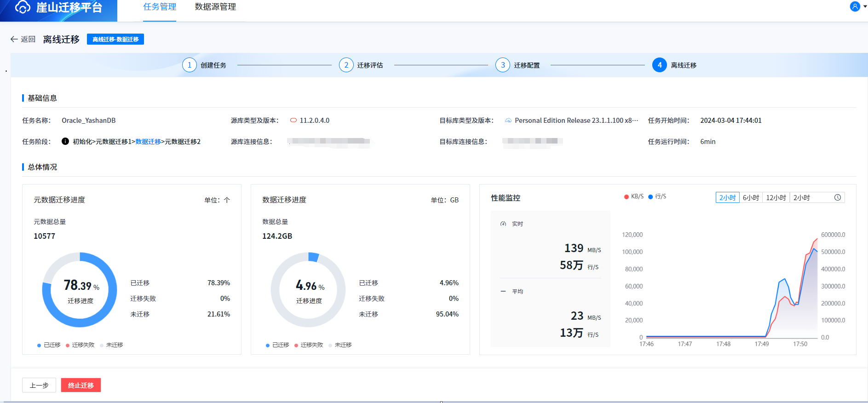
Task: Click the 崖山迁移平台 cloud logo icon
Action: 23,7
